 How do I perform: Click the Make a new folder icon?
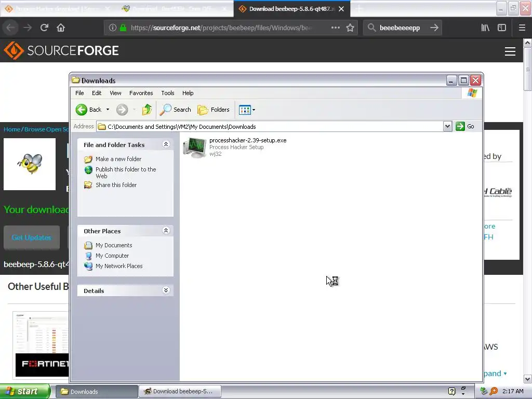tap(88, 159)
